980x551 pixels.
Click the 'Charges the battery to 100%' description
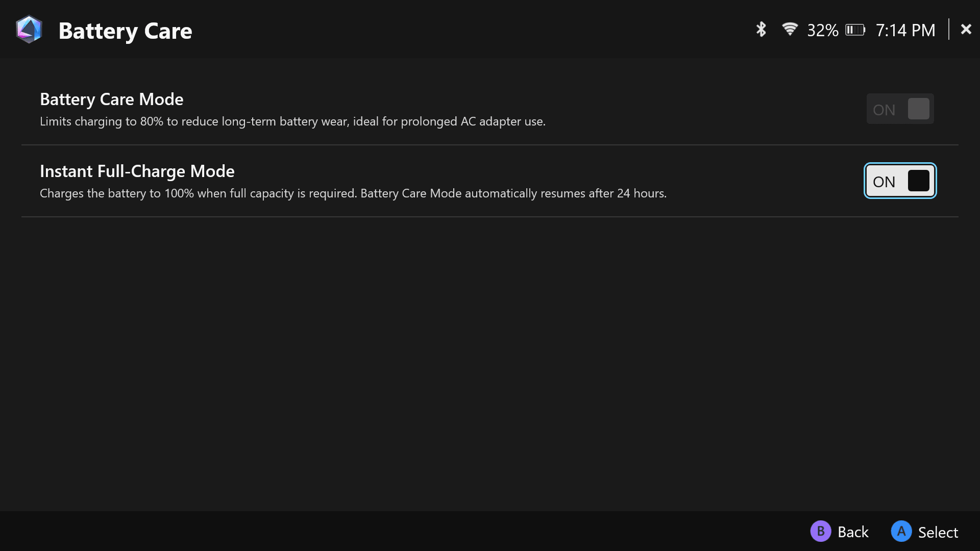353,193
